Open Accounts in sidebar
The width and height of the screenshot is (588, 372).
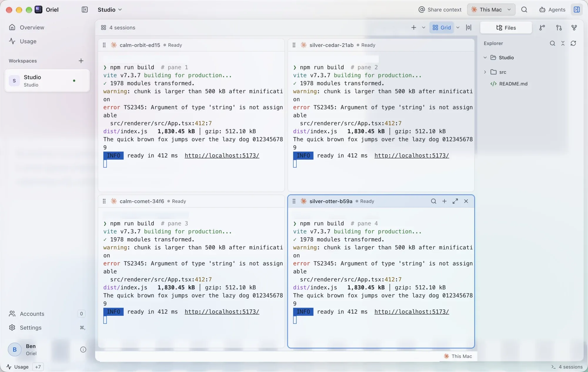tap(47, 314)
